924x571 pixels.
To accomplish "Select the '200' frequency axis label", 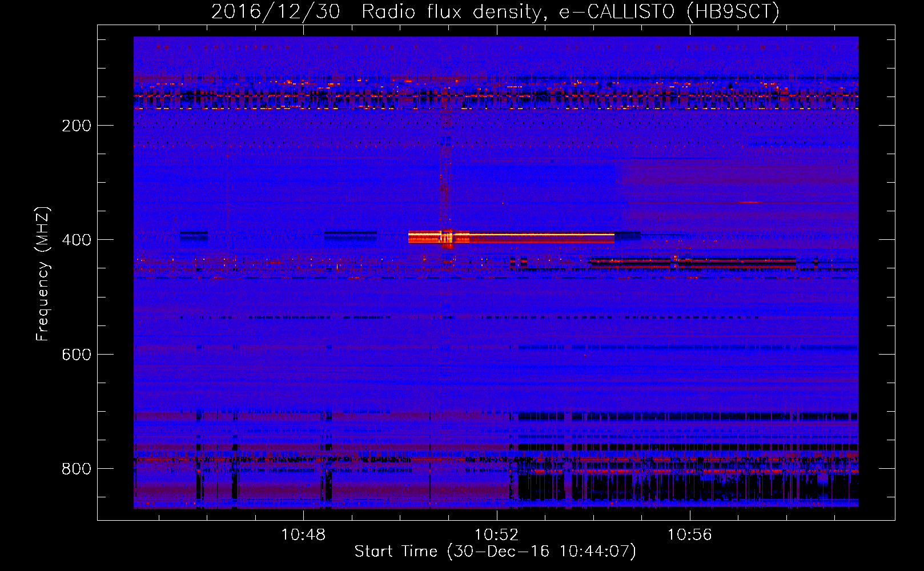I will coord(77,126).
